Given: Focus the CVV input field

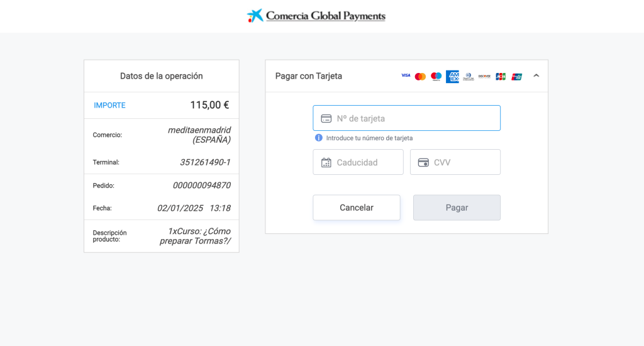Looking at the screenshot, I should click(x=455, y=162).
